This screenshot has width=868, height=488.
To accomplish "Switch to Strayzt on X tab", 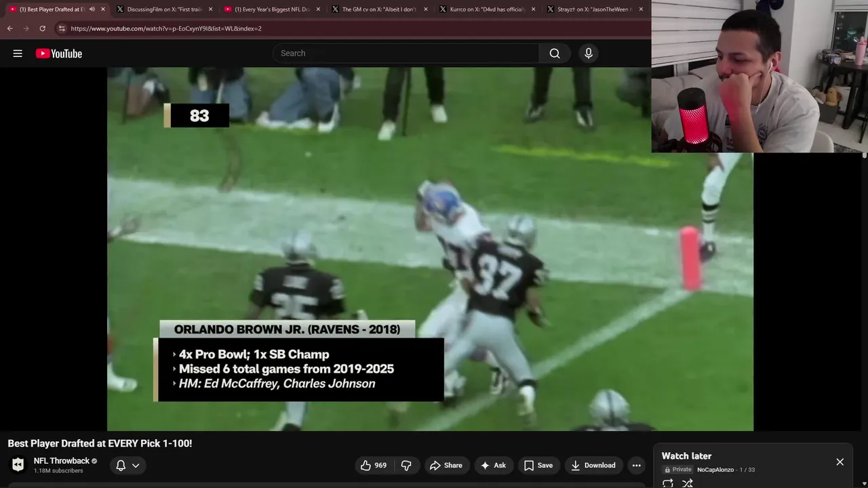I will (594, 9).
